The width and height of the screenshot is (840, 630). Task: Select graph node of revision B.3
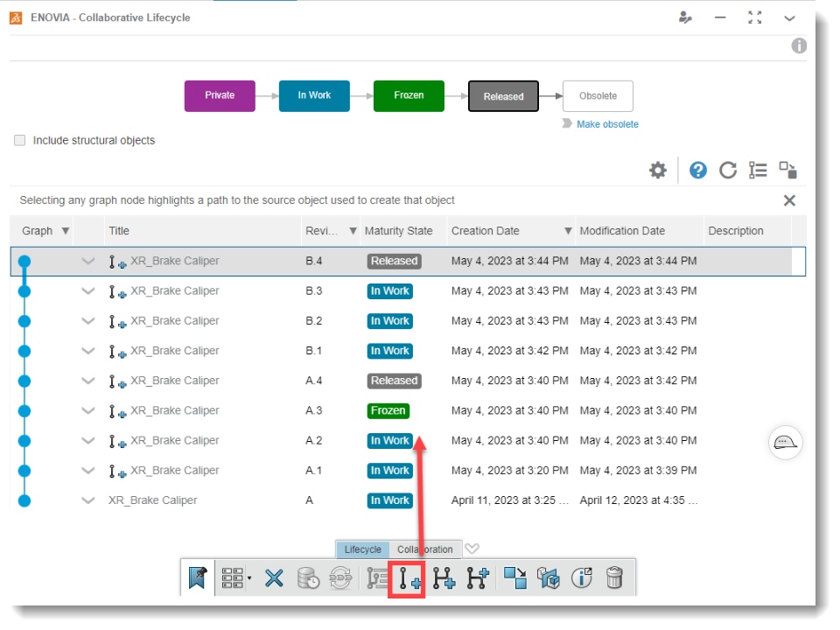(24, 291)
